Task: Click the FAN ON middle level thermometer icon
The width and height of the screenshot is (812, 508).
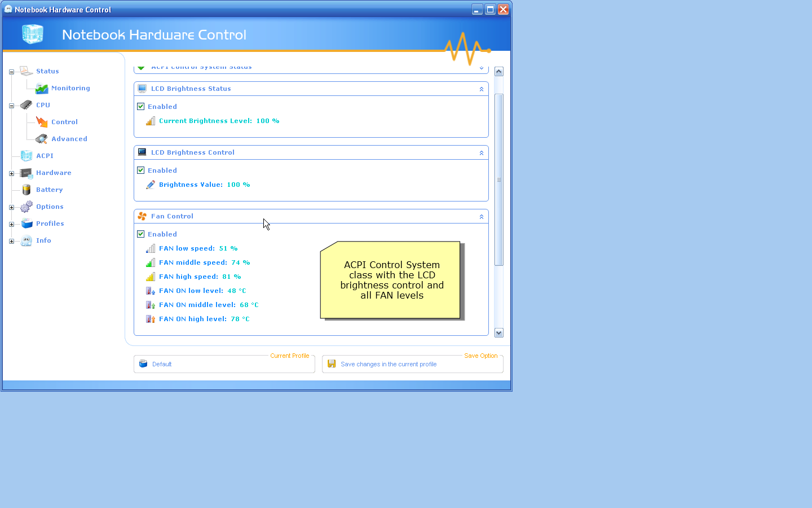Action: pyautogui.click(x=151, y=305)
